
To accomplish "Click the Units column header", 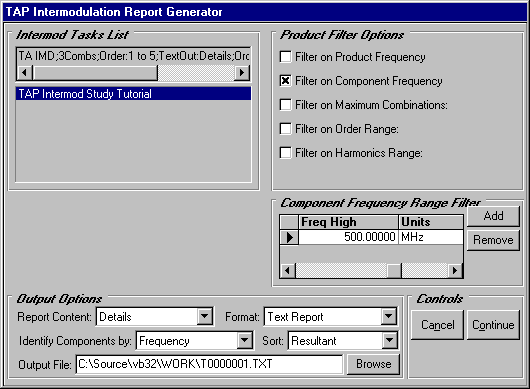I will (431, 222).
